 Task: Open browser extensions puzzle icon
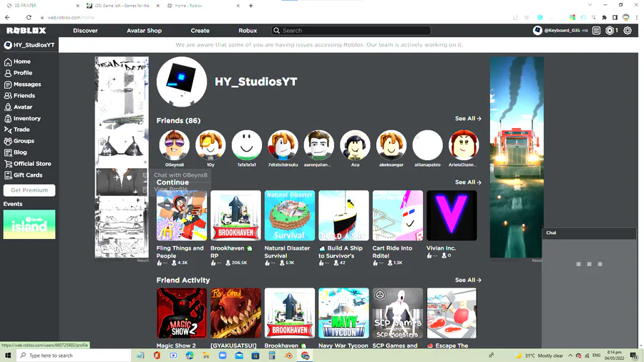tap(604, 17)
